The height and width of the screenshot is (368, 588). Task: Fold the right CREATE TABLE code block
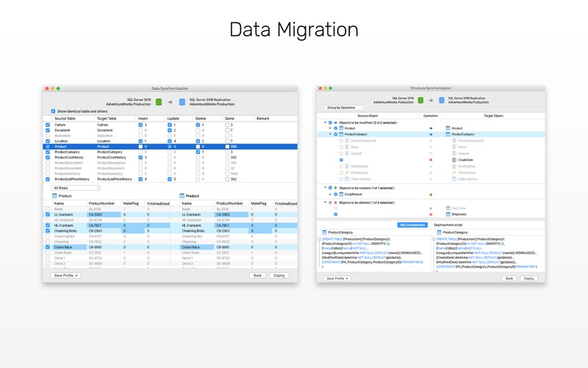pyautogui.click(x=434, y=239)
